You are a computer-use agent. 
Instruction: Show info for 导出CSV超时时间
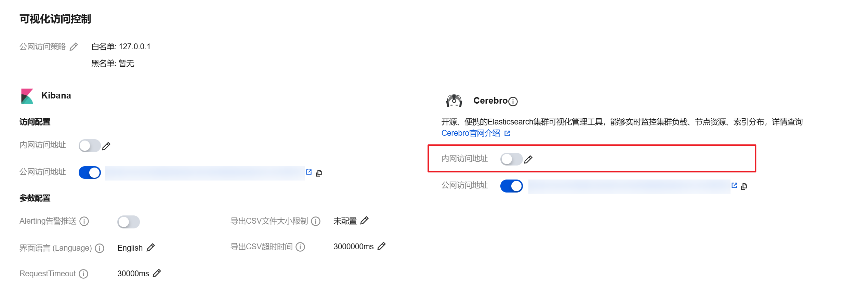pyautogui.click(x=300, y=247)
